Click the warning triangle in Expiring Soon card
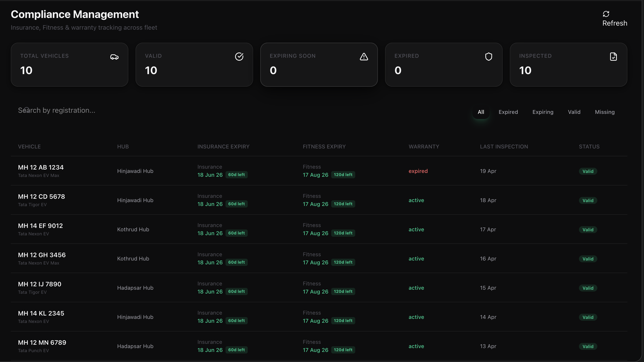The image size is (644, 362). click(x=364, y=57)
